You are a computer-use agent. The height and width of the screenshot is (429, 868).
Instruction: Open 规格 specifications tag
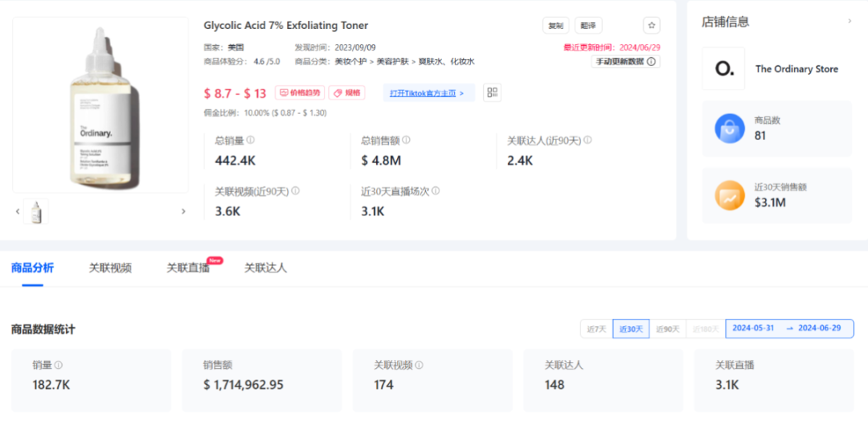[x=347, y=92]
